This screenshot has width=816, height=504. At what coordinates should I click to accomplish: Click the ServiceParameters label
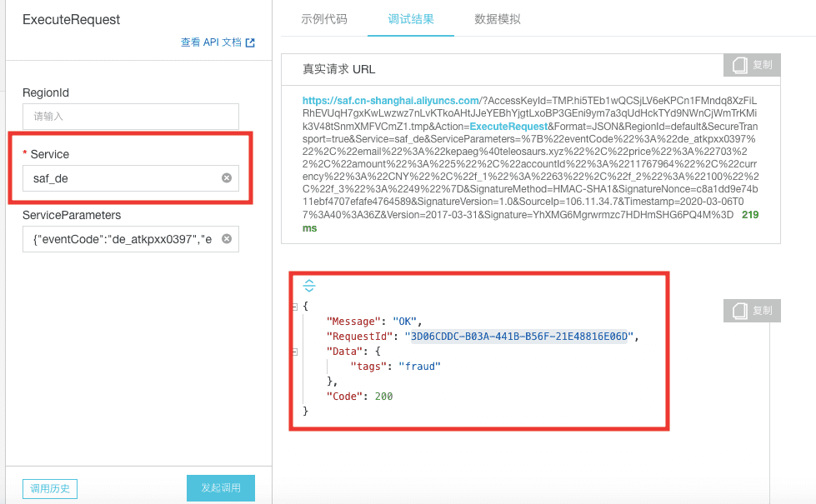click(72, 215)
